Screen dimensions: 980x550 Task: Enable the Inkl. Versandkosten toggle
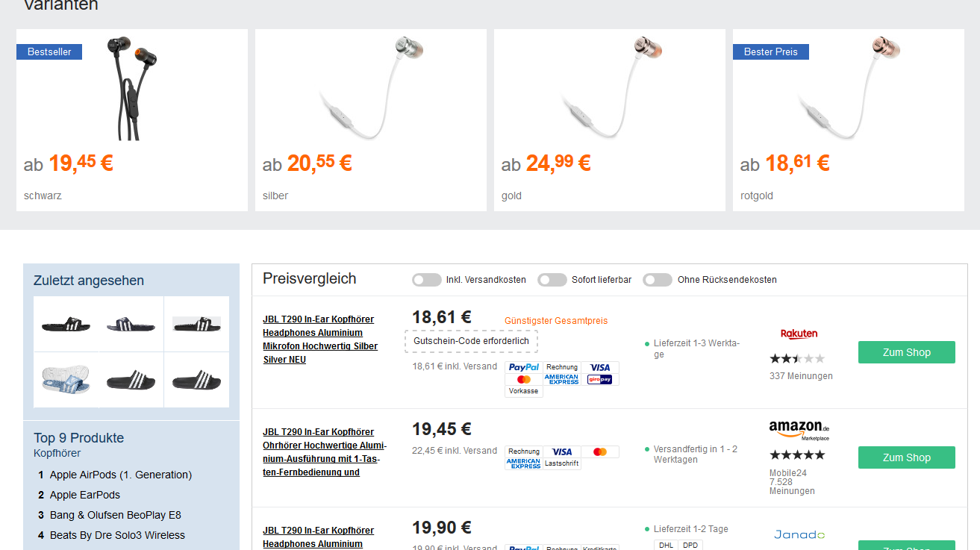[427, 280]
